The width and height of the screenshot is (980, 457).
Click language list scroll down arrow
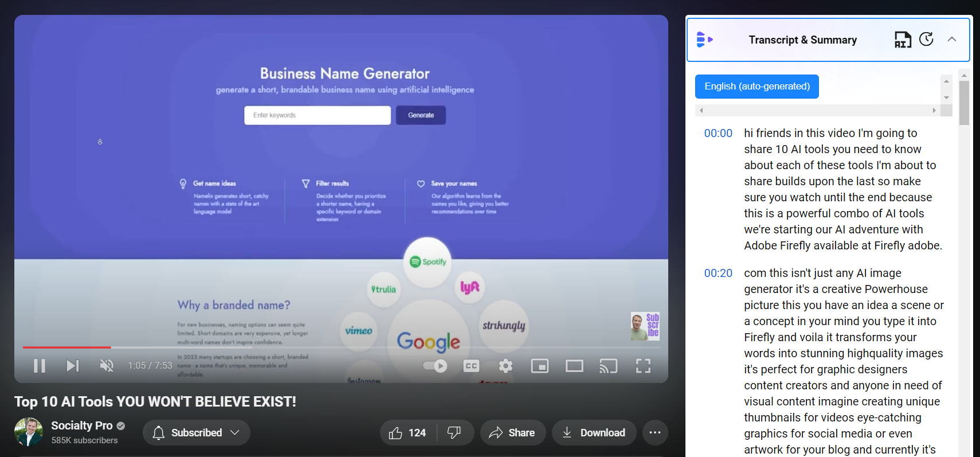[x=946, y=97]
